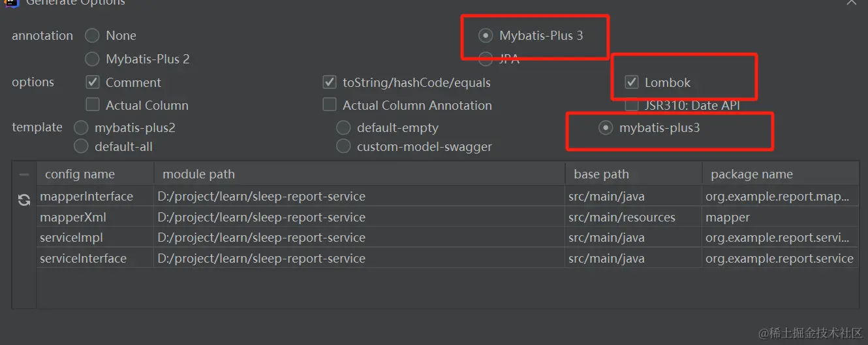Uncheck the toString/hashCode/equals option
The image size is (868, 345).
330,82
